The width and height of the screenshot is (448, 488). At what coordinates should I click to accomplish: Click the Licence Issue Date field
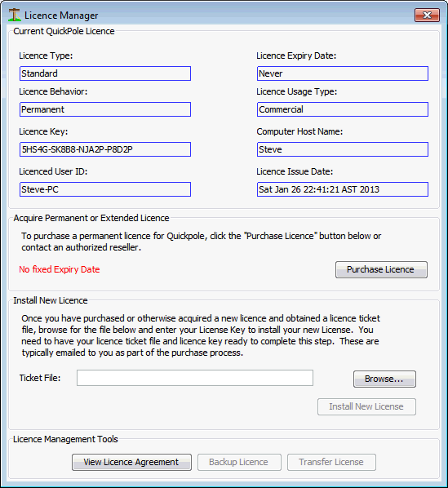pyautogui.click(x=343, y=189)
